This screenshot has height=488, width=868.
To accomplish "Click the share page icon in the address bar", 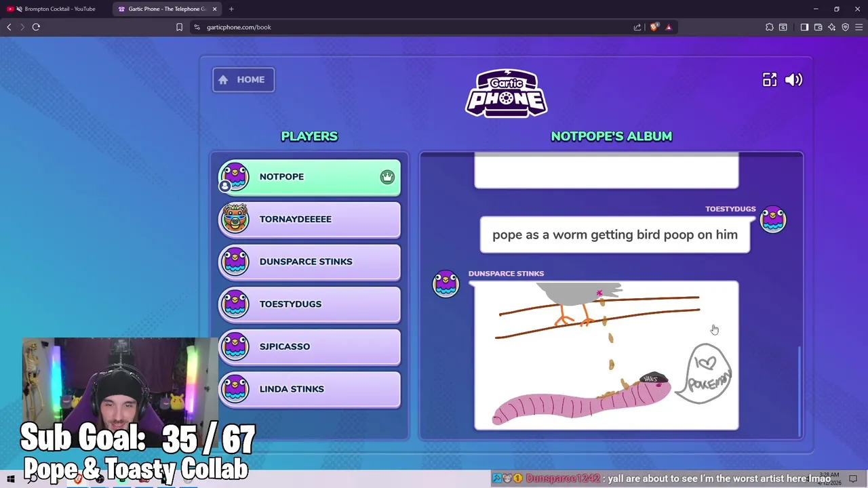I will [637, 27].
